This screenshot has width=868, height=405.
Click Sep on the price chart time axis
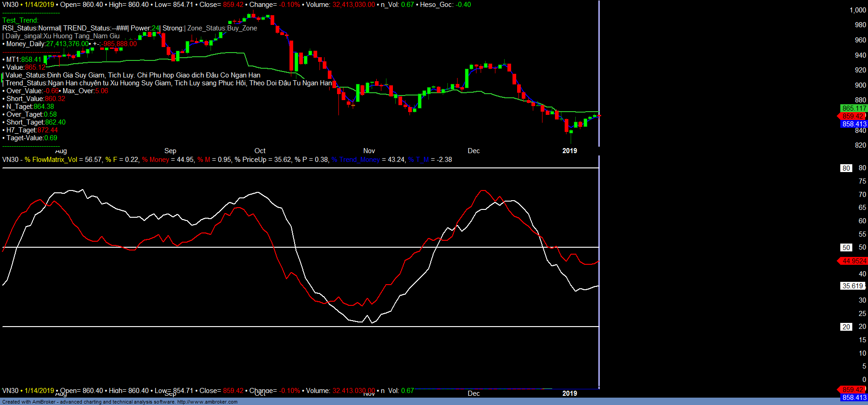pyautogui.click(x=170, y=151)
